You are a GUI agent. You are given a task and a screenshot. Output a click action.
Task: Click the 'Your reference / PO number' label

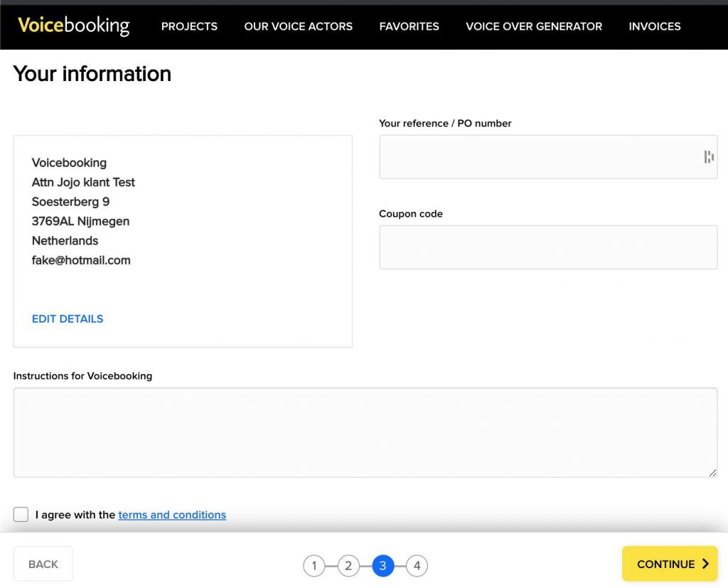pyautogui.click(x=445, y=123)
